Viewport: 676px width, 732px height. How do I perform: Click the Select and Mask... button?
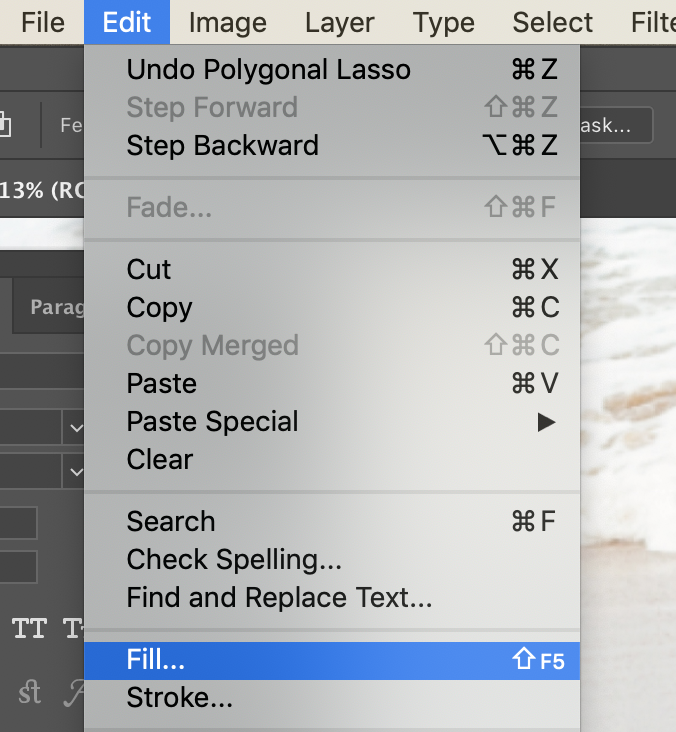615,126
